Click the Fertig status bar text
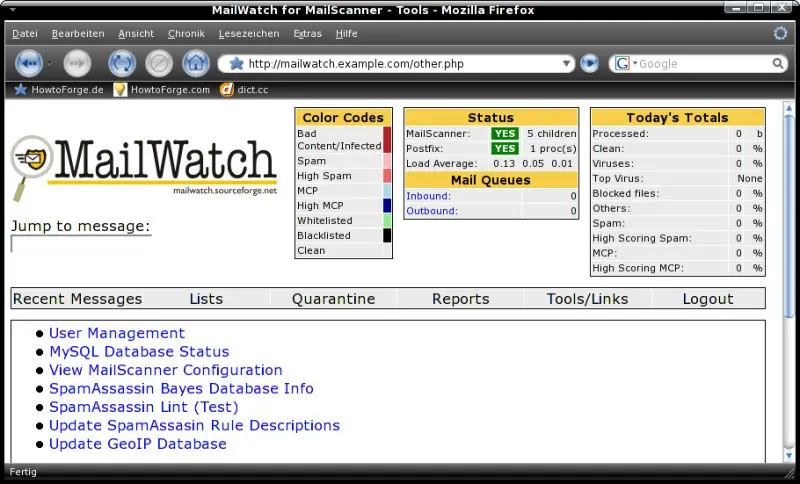The width and height of the screenshot is (800, 484). [23, 472]
